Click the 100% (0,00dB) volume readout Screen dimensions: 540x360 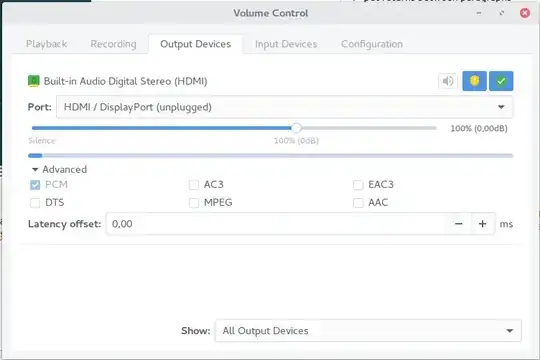tap(479, 128)
